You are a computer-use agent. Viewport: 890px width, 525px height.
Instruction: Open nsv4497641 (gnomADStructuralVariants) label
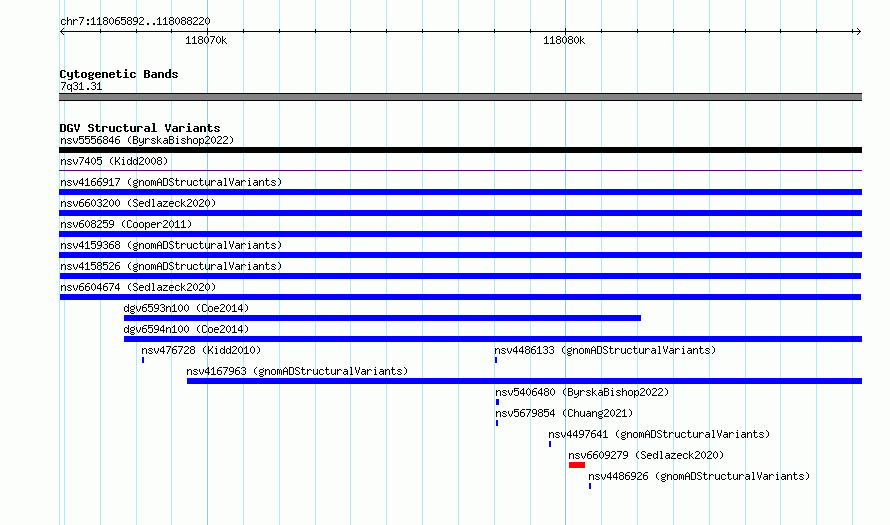(659, 434)
